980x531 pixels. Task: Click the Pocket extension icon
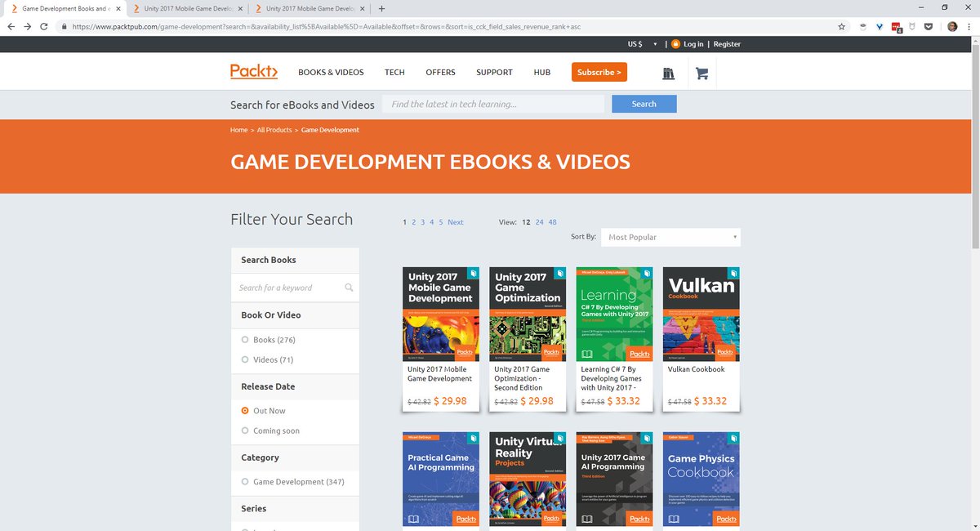(x=929, y=26)
